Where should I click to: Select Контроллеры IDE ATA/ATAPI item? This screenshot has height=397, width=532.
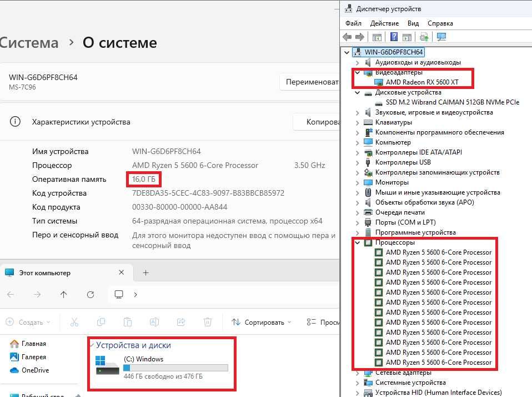[418, 152]
